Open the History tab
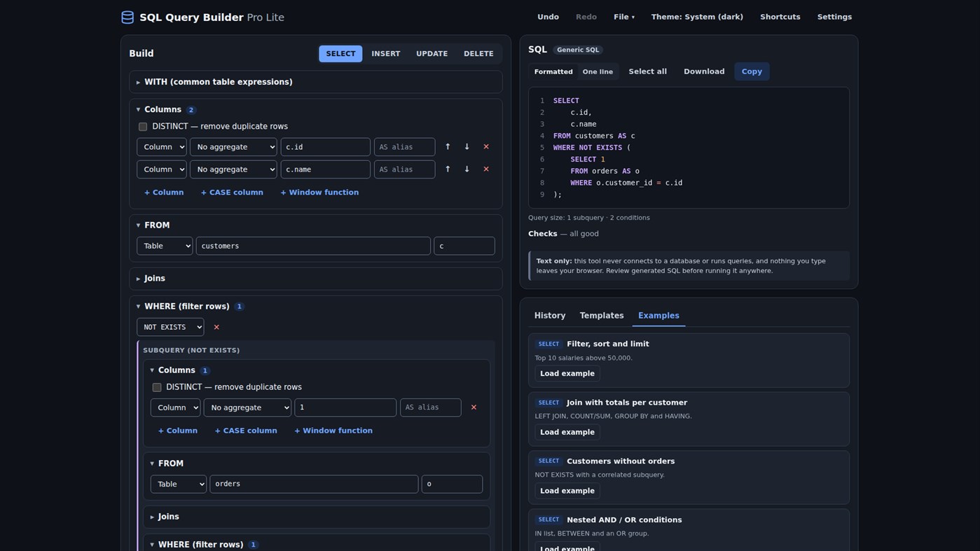The height and width of the screenshot is (551, 980). click(550, 316)
